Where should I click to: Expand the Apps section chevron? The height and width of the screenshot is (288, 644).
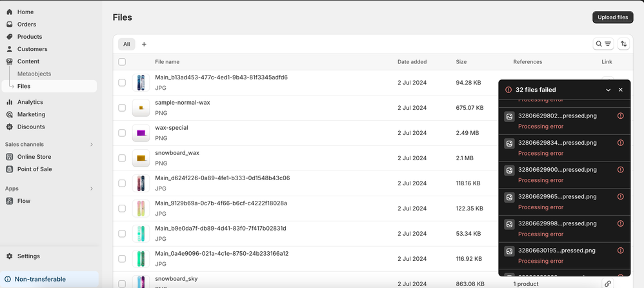(x=91, y=189)
